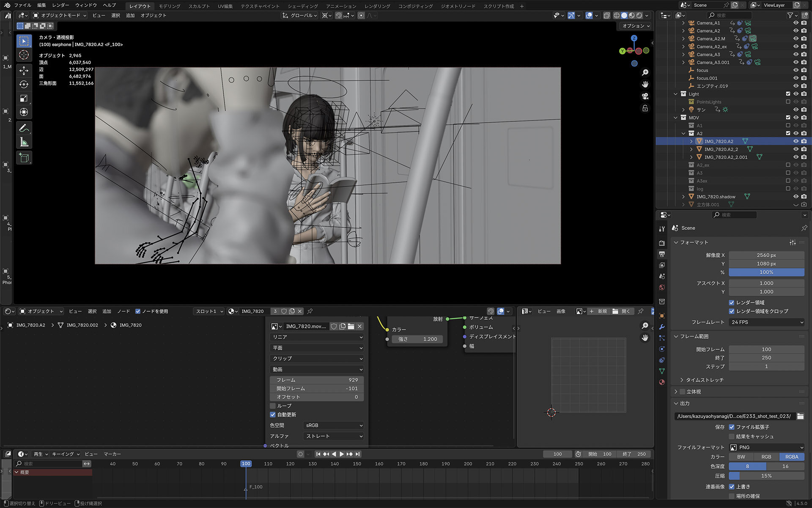Switch to the シェーディング workspace tab
Screen dimensions: 812x508
tap(302, 6)
